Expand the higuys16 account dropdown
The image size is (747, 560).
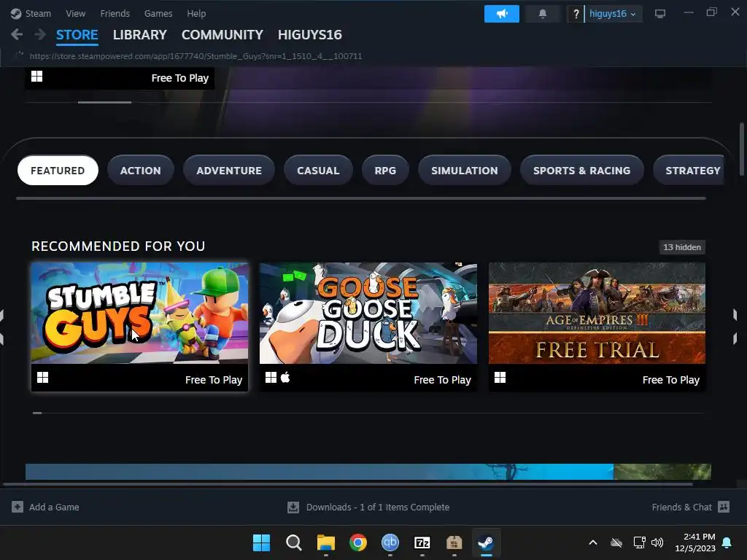pos(613,14)
